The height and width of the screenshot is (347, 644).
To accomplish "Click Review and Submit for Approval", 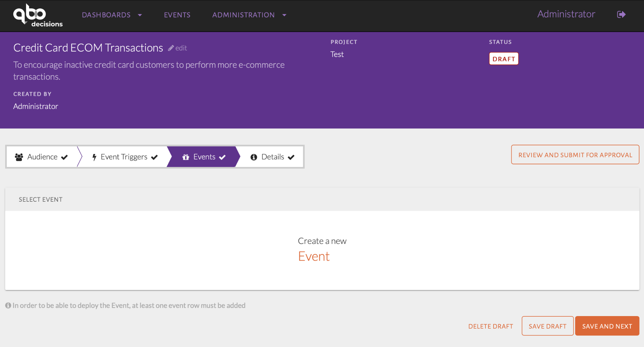I will (575, 155).
